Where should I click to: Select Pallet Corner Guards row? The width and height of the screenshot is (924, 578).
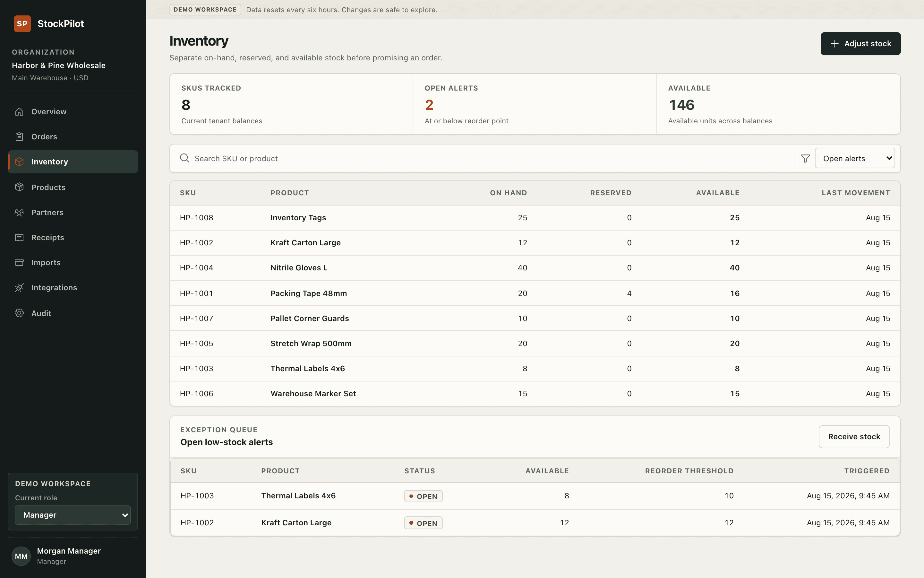point(535,318)
